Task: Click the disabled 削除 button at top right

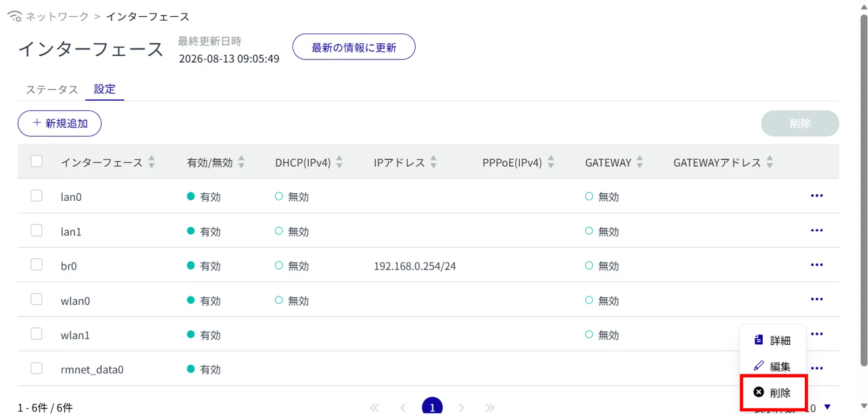Action: tap(800, 123)
